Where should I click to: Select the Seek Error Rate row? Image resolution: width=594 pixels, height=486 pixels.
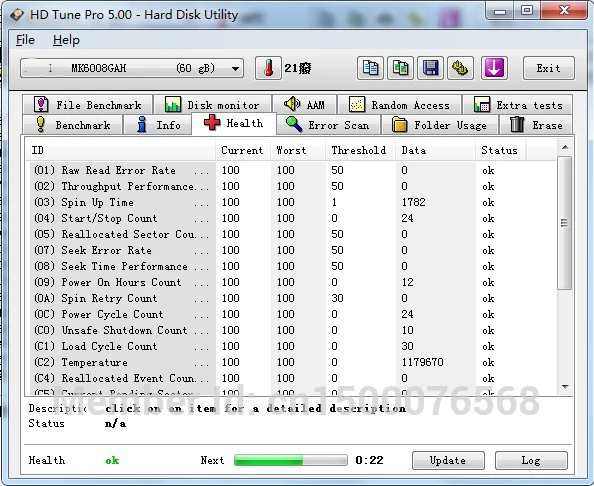click(292, 250)
